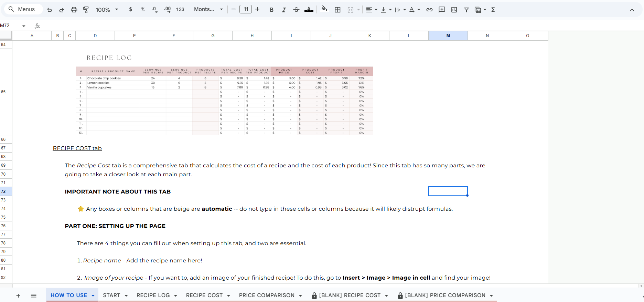Toggle strikethrough formatting
644x302 pixels.
coord(296,10)
